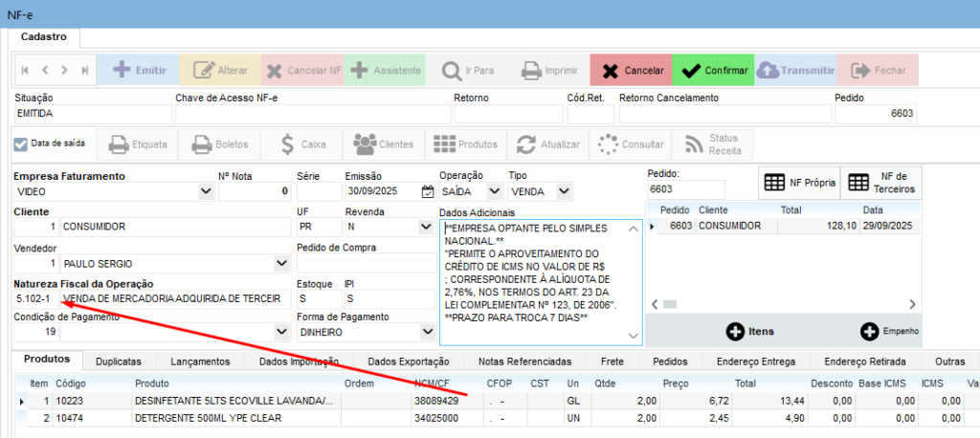The image size is (980, 438).
Task: Click the NF Própria button
Action: click(x=797, y=183)
